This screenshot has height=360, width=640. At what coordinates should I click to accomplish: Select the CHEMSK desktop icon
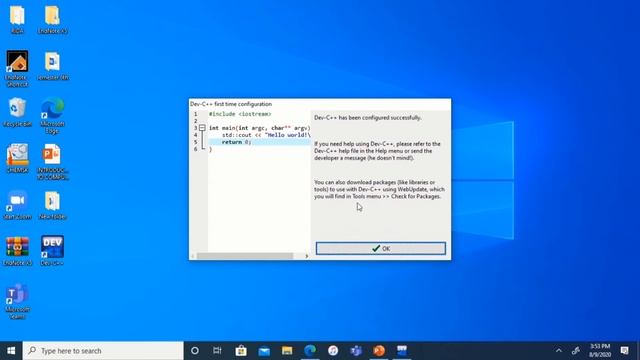pos(17,158)
